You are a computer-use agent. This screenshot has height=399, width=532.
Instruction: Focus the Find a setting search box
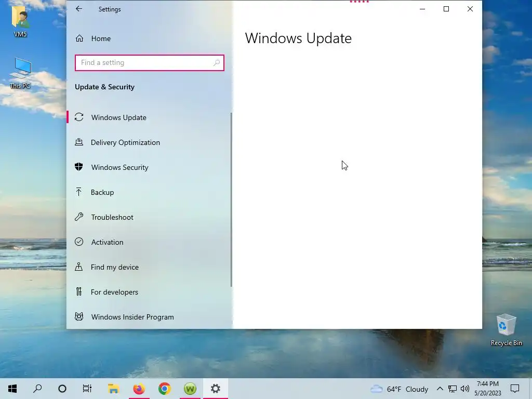pyautogui.click(x=149, y=63)
